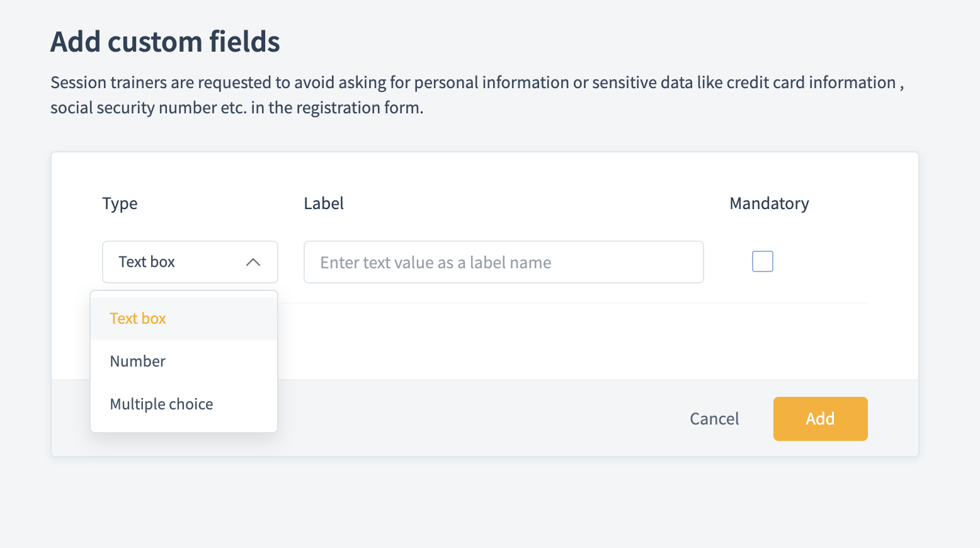Click the Enter text value placeholder text
Viewport: 980px width, 548px height.
coord(435,263)
